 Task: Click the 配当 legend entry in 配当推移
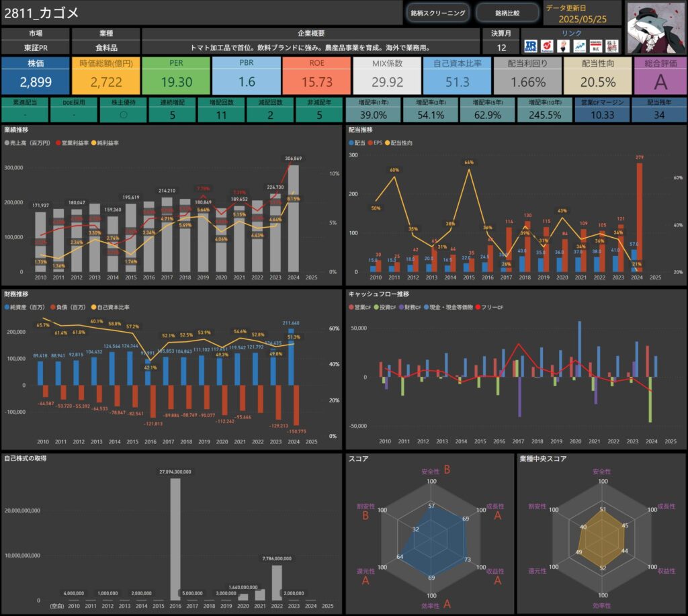[357, 143]
